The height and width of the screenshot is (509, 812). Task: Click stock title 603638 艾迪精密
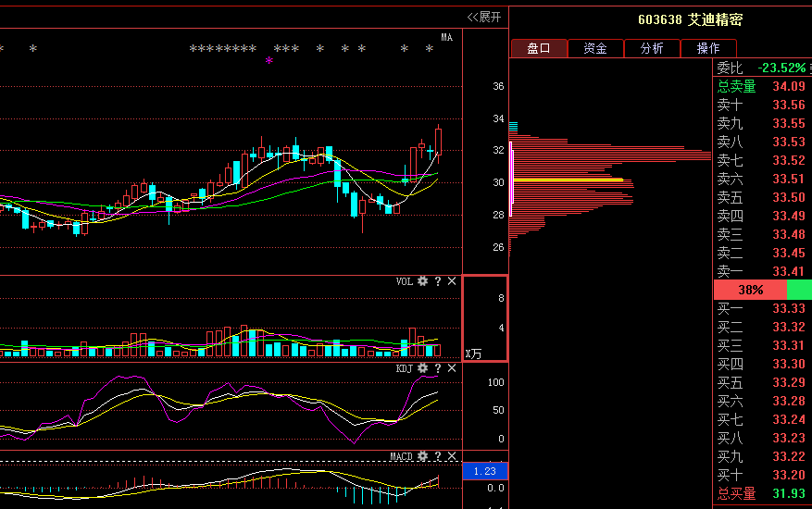pyautogui.click(x=690, y=19)
